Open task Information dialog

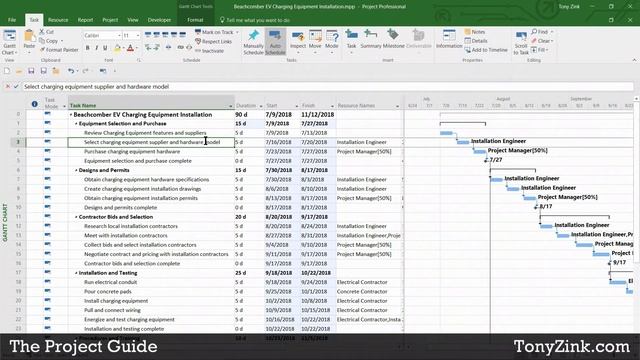click(x=449, y=39)
